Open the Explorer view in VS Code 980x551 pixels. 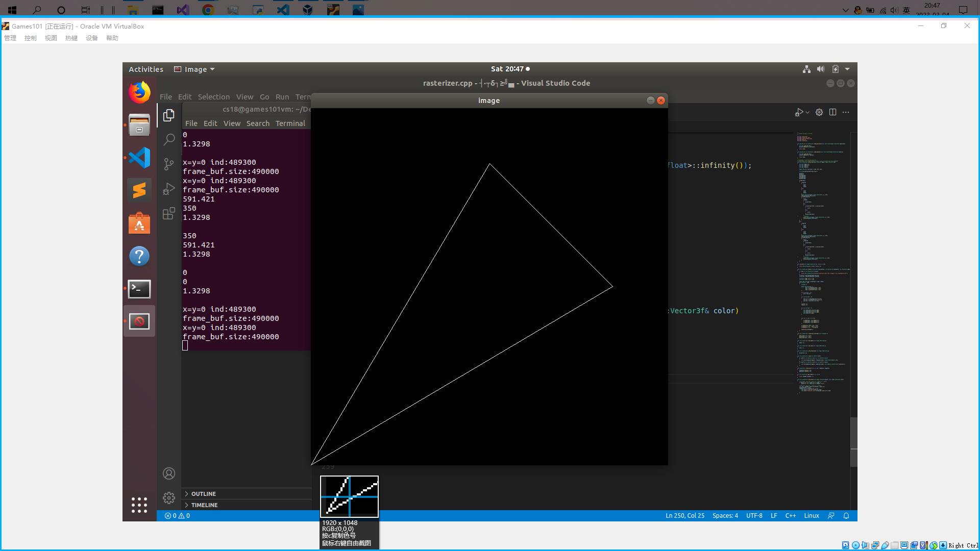tap(169, 116)
